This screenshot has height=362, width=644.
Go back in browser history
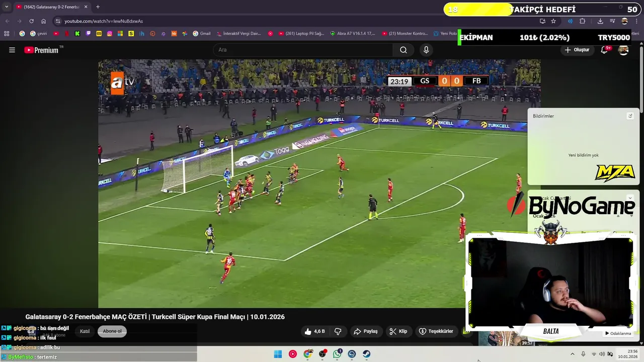tap(7, 21)
